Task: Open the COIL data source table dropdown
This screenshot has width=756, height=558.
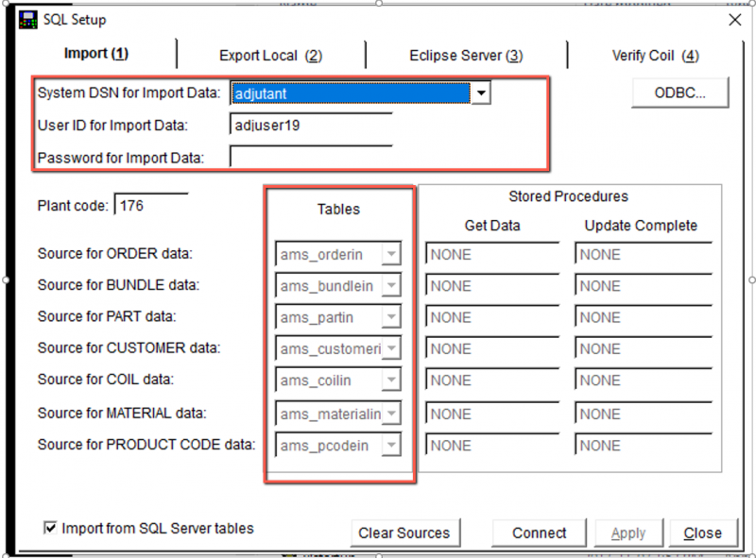Action: click(390, 380)
